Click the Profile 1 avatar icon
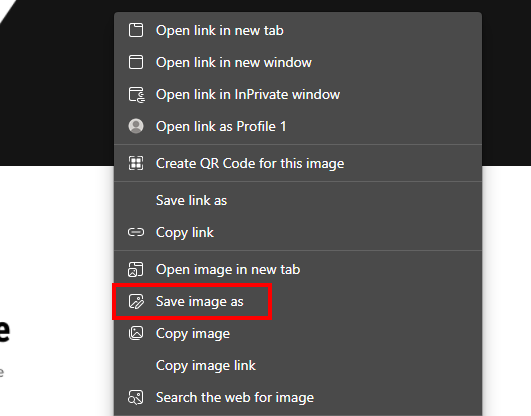This screenshot has width=531, height=416. click(x=136, y=126)
